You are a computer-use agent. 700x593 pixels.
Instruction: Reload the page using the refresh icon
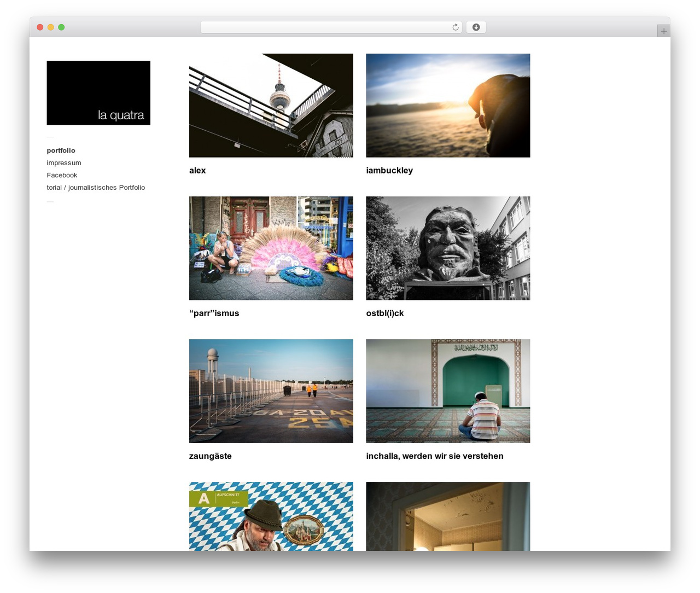tap(455, 27)
